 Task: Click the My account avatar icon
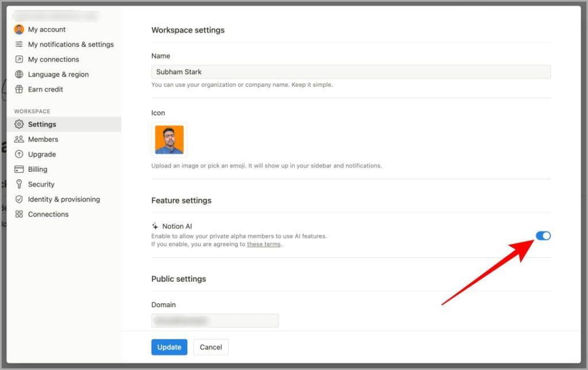pos(19,29)
